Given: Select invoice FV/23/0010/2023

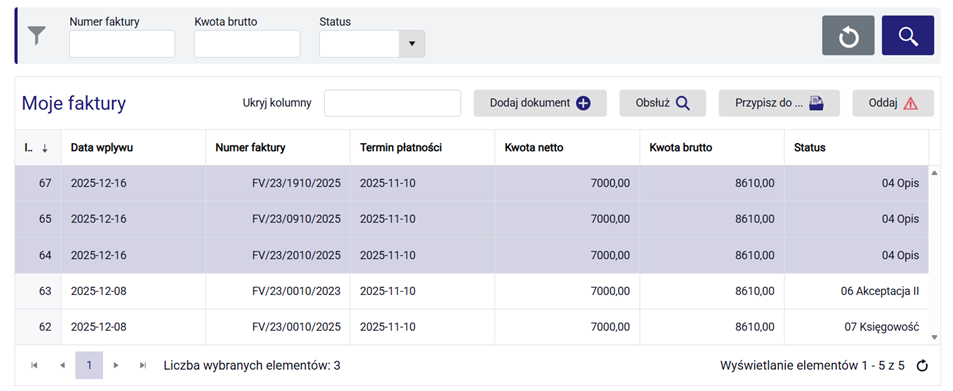Looking at the screenshot, I should pos(296,291).
